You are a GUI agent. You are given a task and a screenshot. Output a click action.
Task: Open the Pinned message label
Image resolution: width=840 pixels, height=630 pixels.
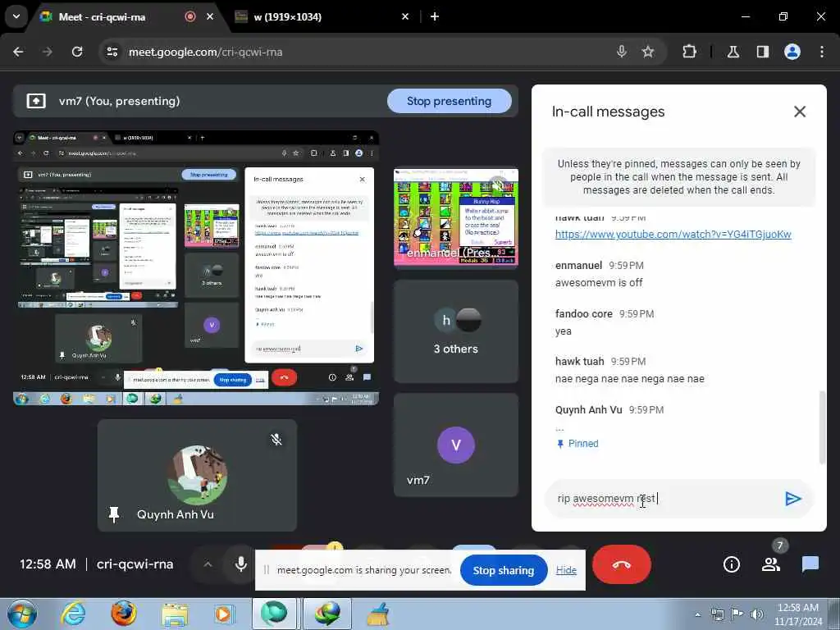pos(577,444)
